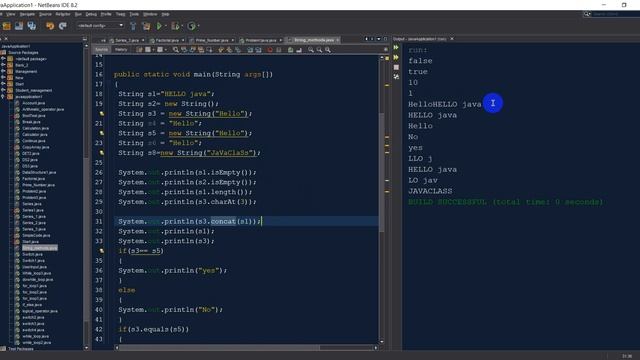Toggle the History view button

tap(121, 50)
